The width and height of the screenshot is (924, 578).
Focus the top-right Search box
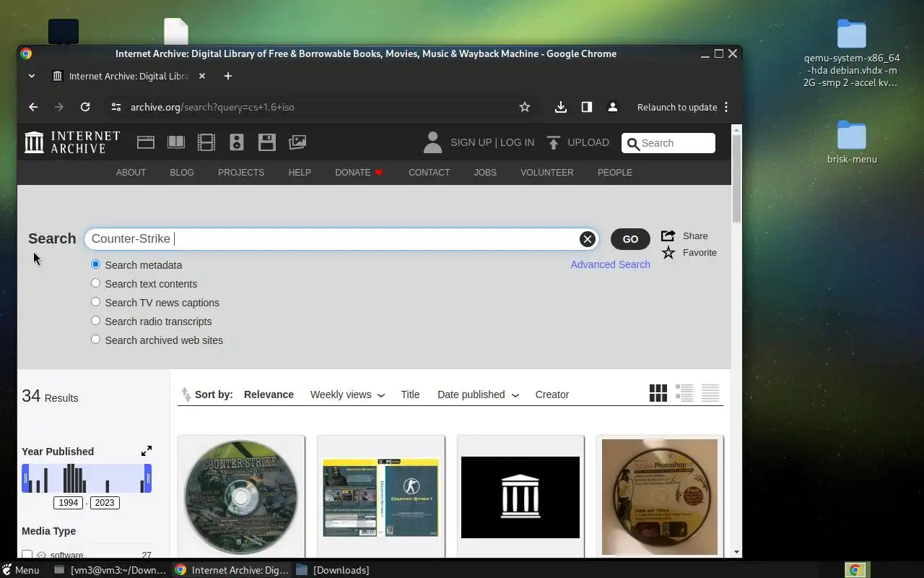[x=668, y=143]
